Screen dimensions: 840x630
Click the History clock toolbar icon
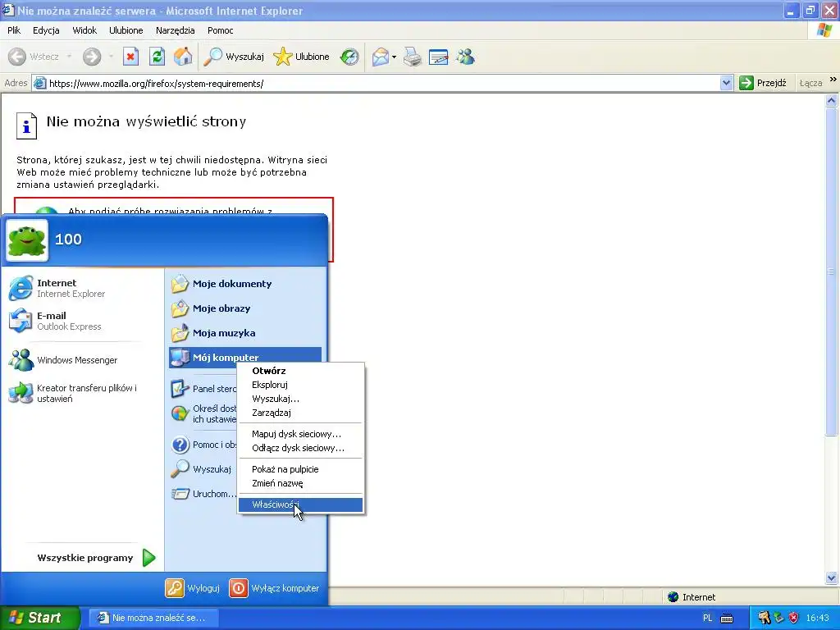tap(349, 57)
